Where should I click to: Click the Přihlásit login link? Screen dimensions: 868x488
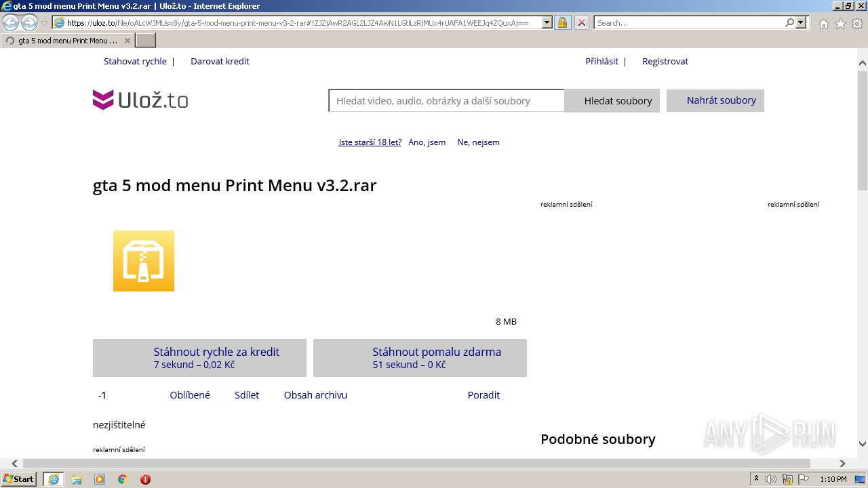coord(601,61)
